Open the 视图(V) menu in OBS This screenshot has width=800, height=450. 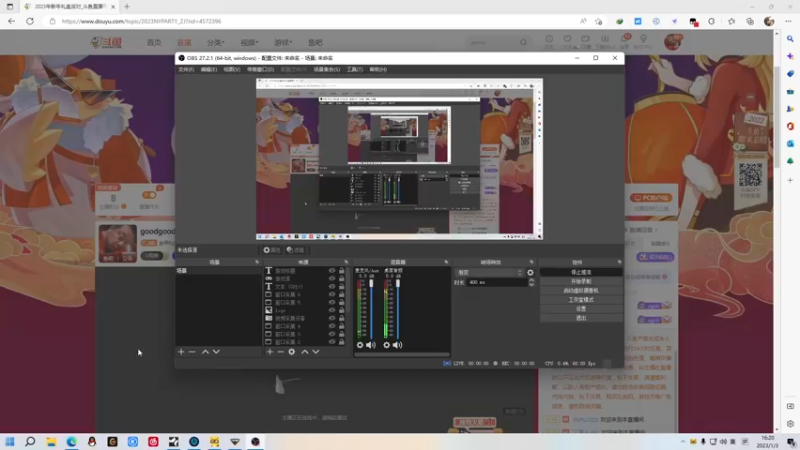click(x=231, y=69)
